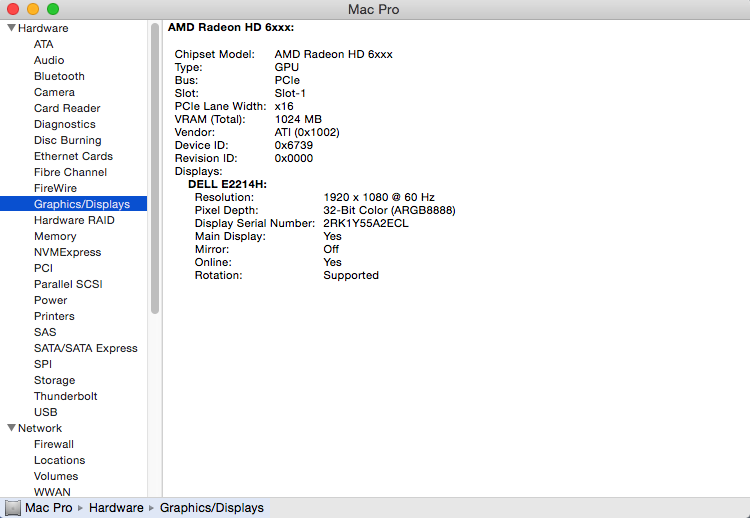Viewport: 750px width, 518px height.
Task: Select Ethernet Cards in the sidebar
Action: (73, 156)
